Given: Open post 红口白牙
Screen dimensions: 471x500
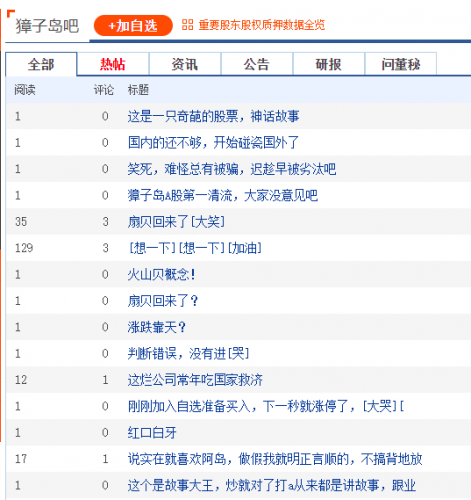Looking at the screenshot, I should (x=152, y=433).
